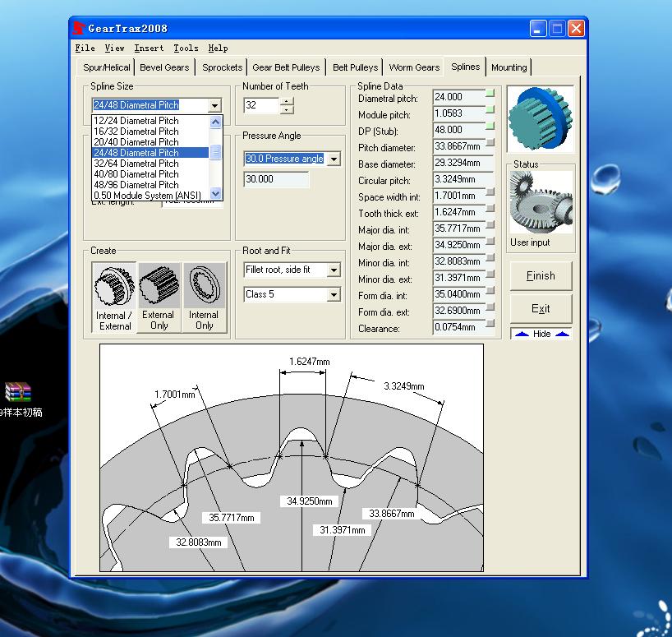Click the DP (Stub) 48.000 field
The height and width of the screenshot is (637, 672).
point(459,130)
